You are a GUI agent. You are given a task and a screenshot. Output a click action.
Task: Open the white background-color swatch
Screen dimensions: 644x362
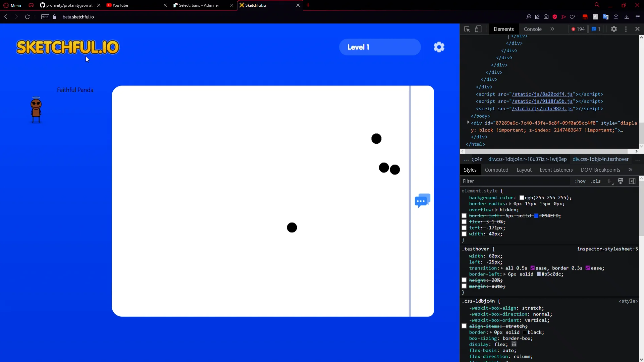pos(522,198)
